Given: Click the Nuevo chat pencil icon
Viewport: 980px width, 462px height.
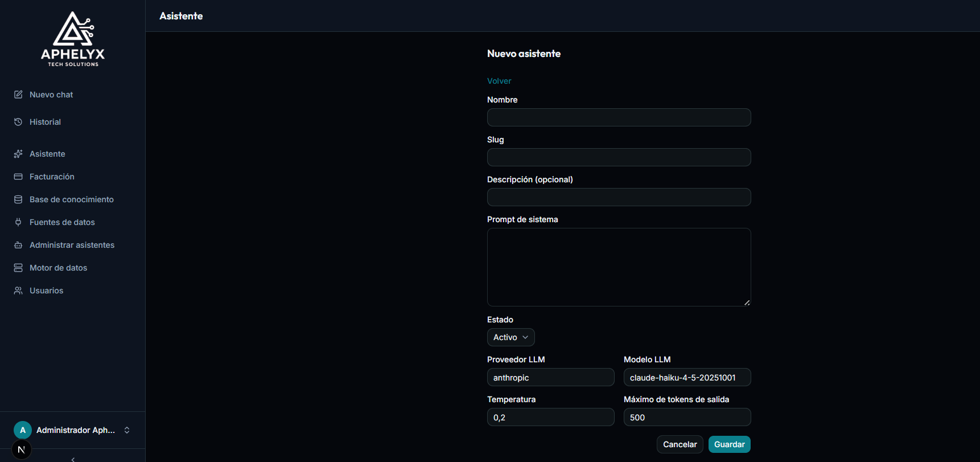Looking at the screenshot, I should tap(18, 95).
